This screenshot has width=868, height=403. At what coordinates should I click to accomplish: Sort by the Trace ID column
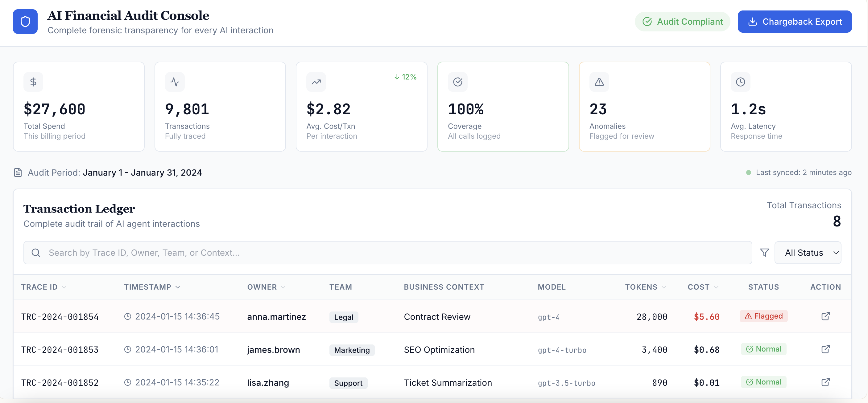pyautogui.click(x=43, y=287)
